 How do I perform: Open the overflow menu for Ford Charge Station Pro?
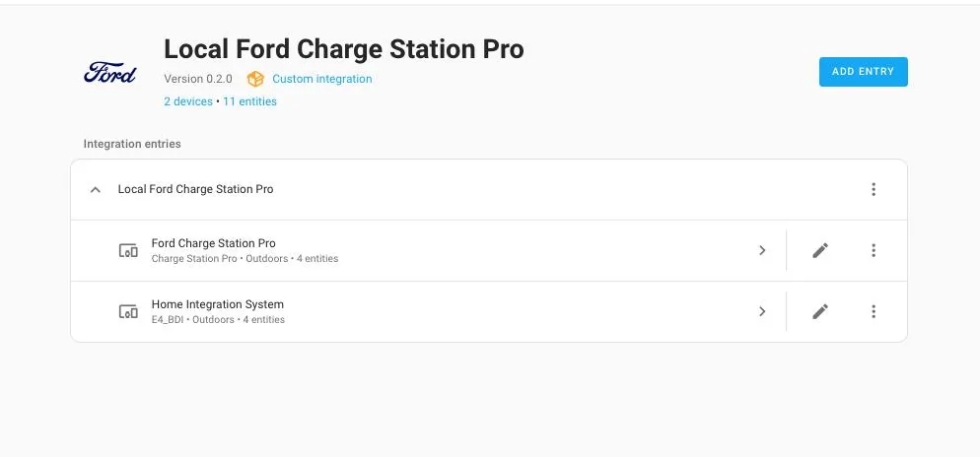874,250
